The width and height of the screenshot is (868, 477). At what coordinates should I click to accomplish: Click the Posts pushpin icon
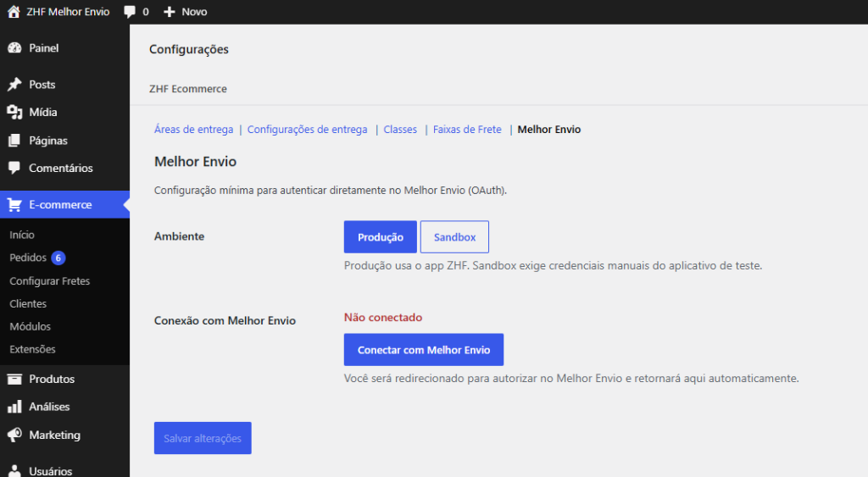click(14, 84)
